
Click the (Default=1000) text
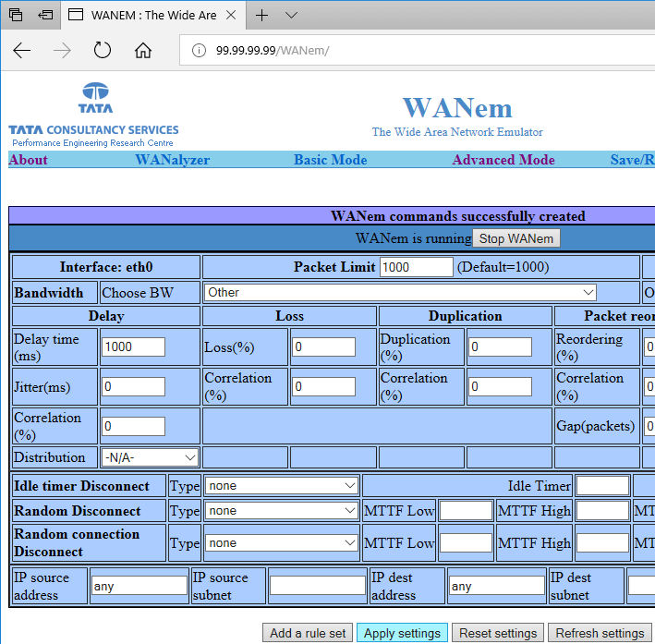point(503,267)
